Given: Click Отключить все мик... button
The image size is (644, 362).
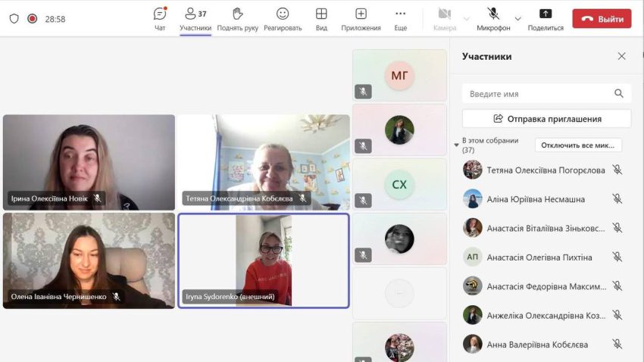Looking at the screenshot, I should (578, 145).
